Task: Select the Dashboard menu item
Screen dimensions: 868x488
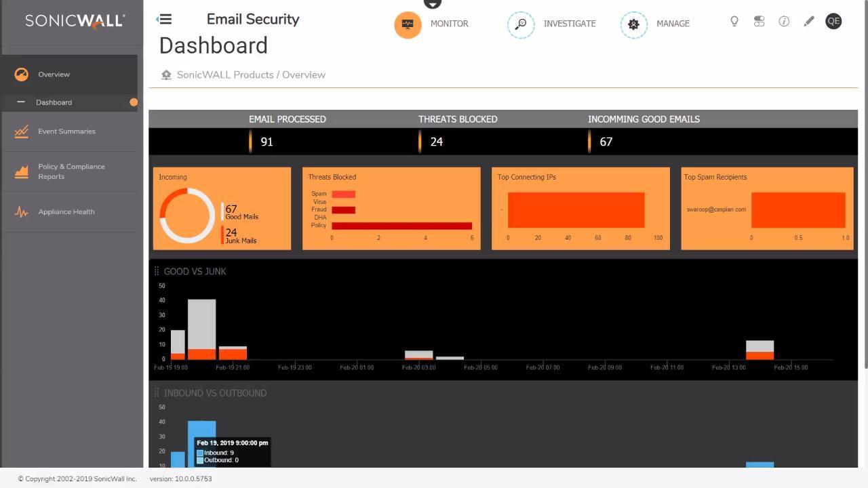Action: click(54, 102)
